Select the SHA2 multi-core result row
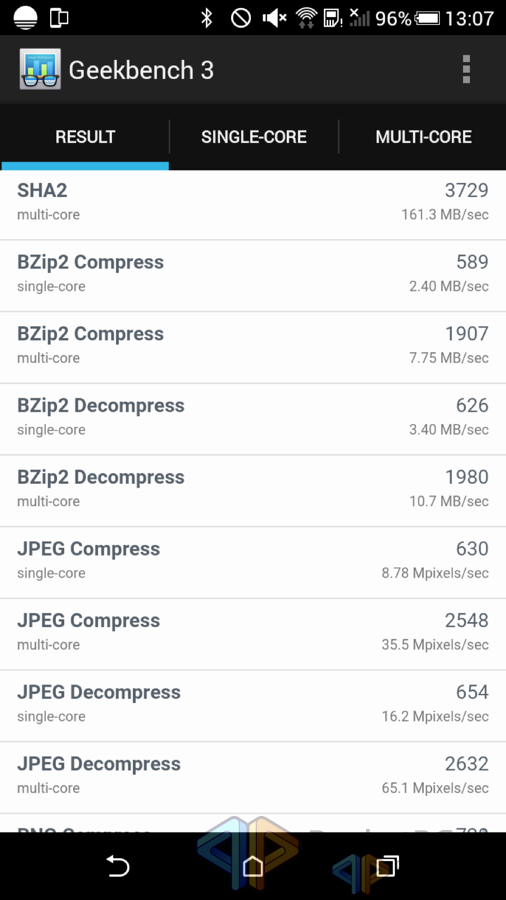The image size is (506, 900). point(253,204)
